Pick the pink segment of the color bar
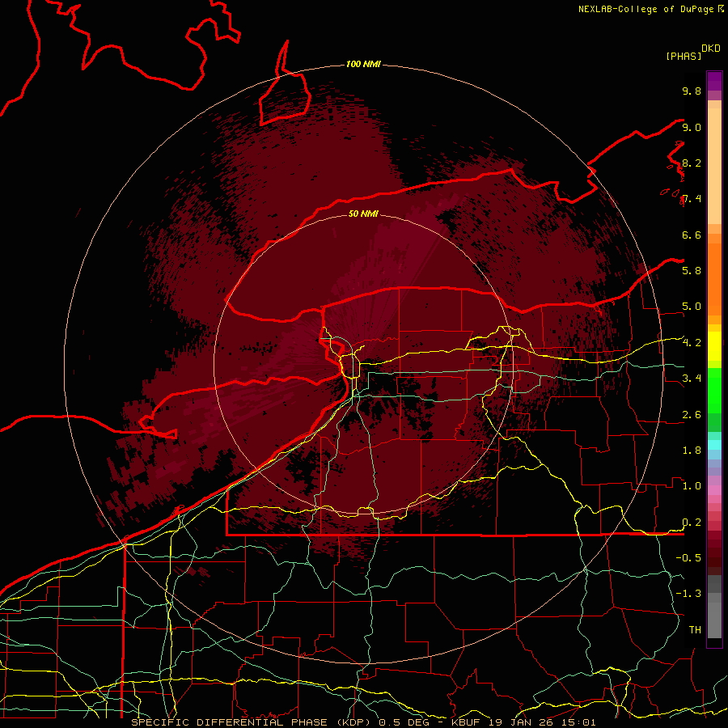 [714, 490]
